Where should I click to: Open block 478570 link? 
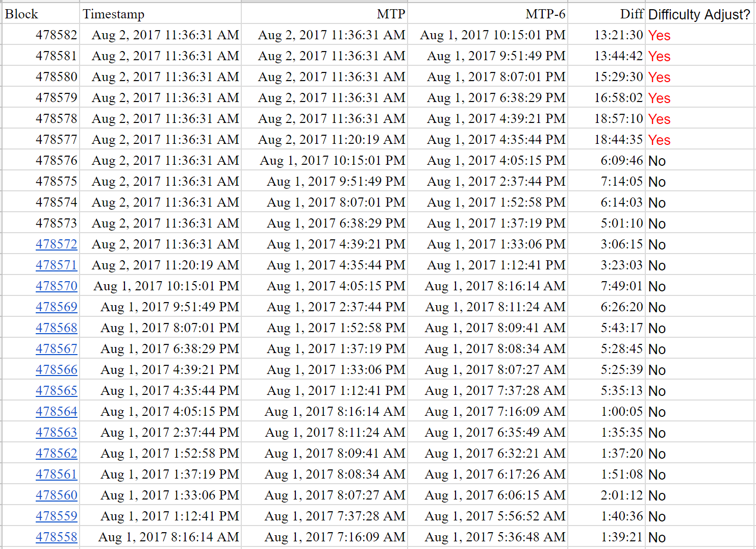[57, 286]
